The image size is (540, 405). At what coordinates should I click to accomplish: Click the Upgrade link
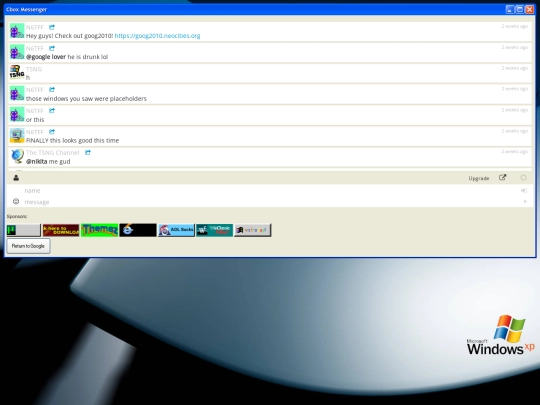click(479, 178)
